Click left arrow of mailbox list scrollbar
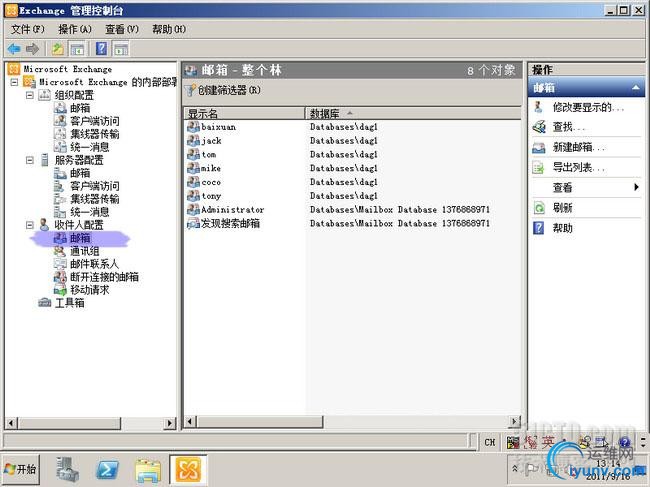This screenshot has width=650, height=487. [190, 422]
